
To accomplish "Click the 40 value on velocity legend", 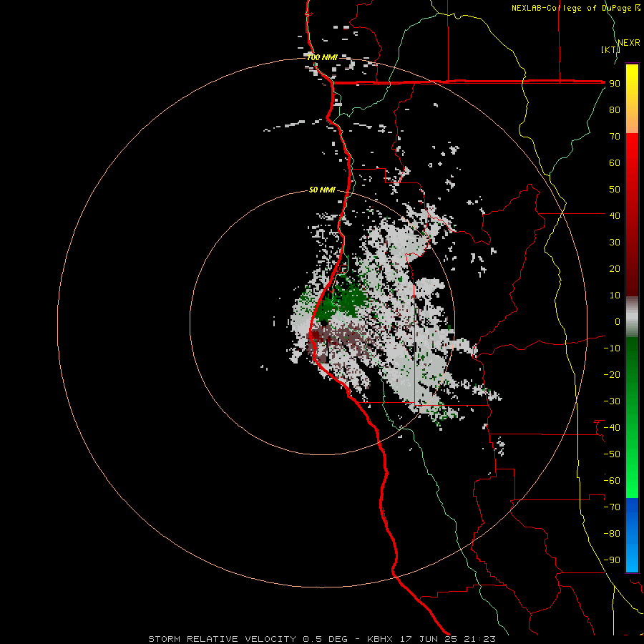I will 615,215.
